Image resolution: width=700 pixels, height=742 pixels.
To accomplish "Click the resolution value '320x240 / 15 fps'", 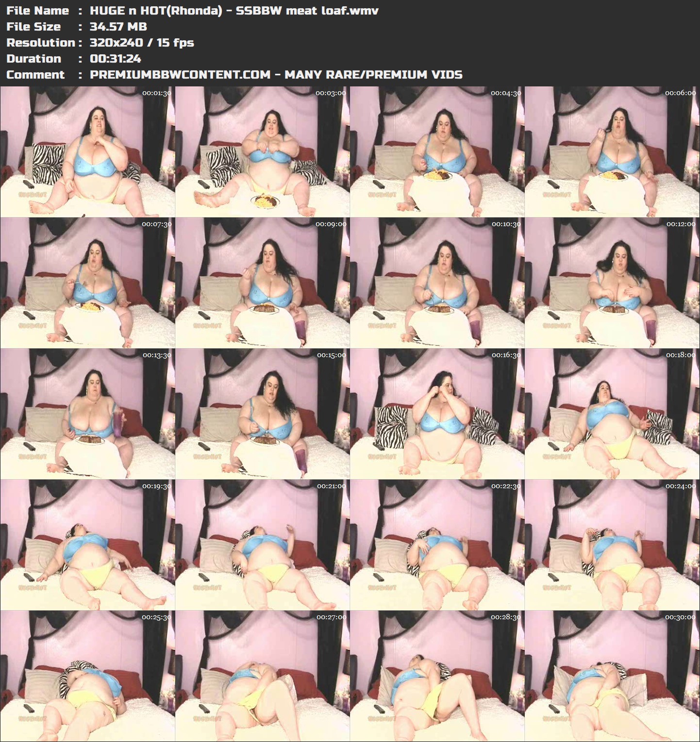I will (142, 43).
